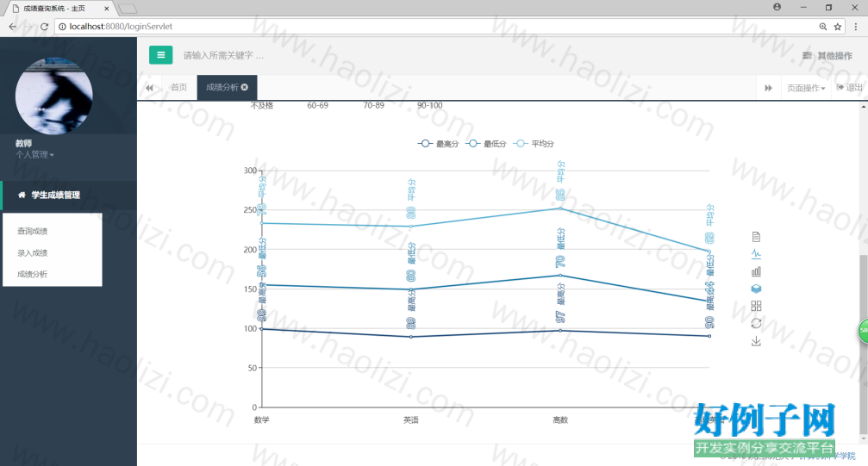
Task: Expand the 个人管理 dropdown
Action: point(34,155)
